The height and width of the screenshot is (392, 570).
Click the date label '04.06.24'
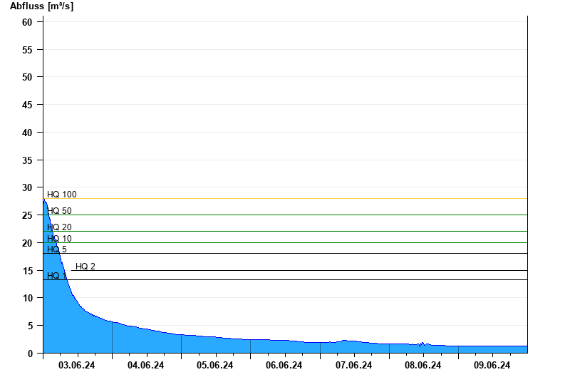click(x=145, y=365)
